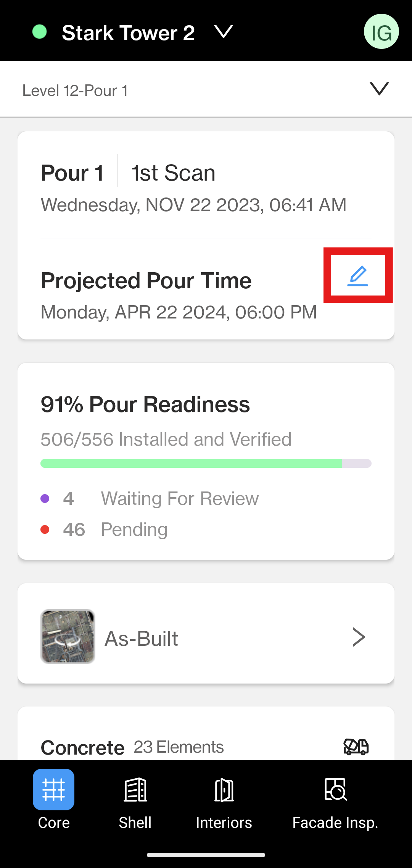
Task: Tap the concrete mixer truck icon
Action: pos(356,746)
